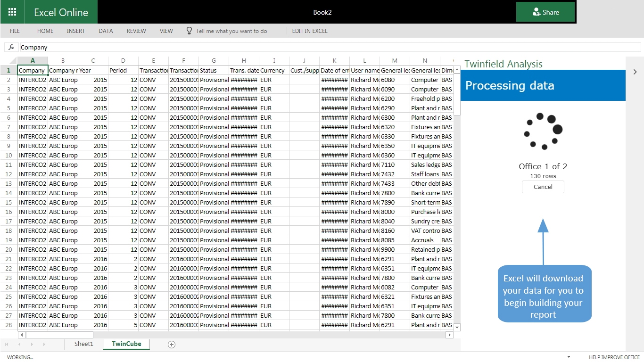Image resolution: width=644 pixels, height=362 pixels.
Task: Select the VIEW ribbon tab
Action: point(166,31)
